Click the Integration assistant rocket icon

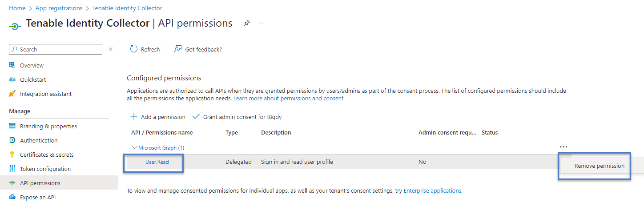[12, 94]
